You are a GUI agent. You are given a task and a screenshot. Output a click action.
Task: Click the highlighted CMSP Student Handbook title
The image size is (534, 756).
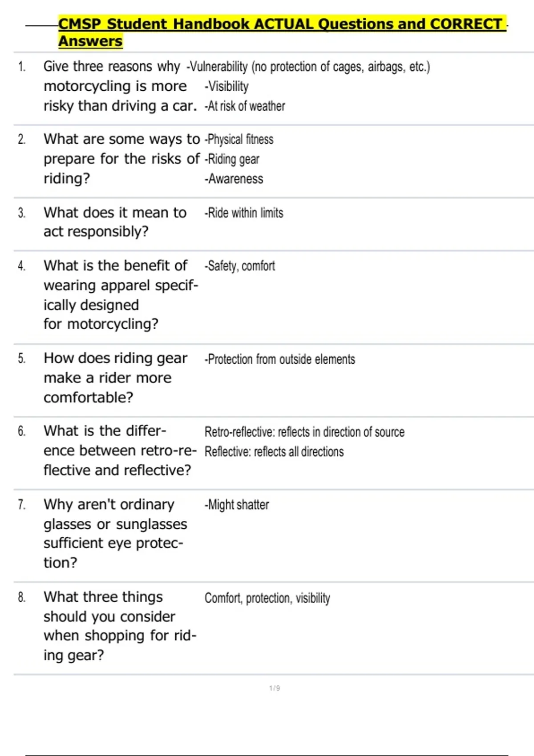point(282,32)
